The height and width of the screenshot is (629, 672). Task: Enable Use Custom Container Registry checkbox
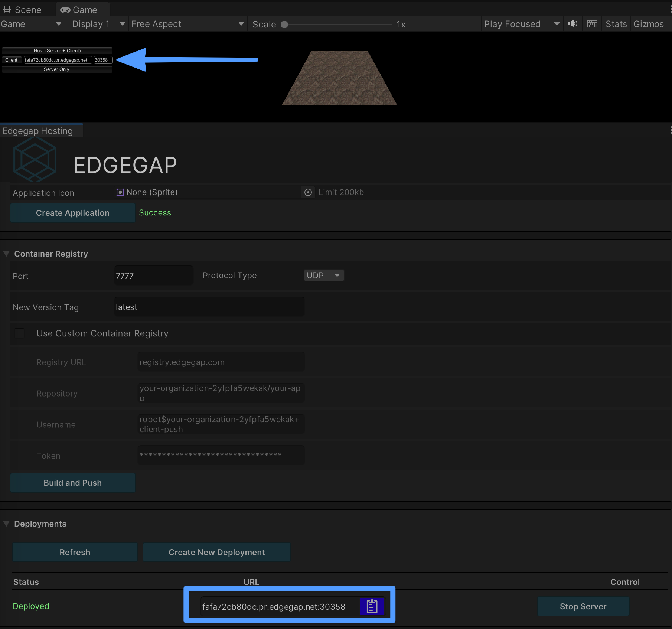[x=19, y=333]
